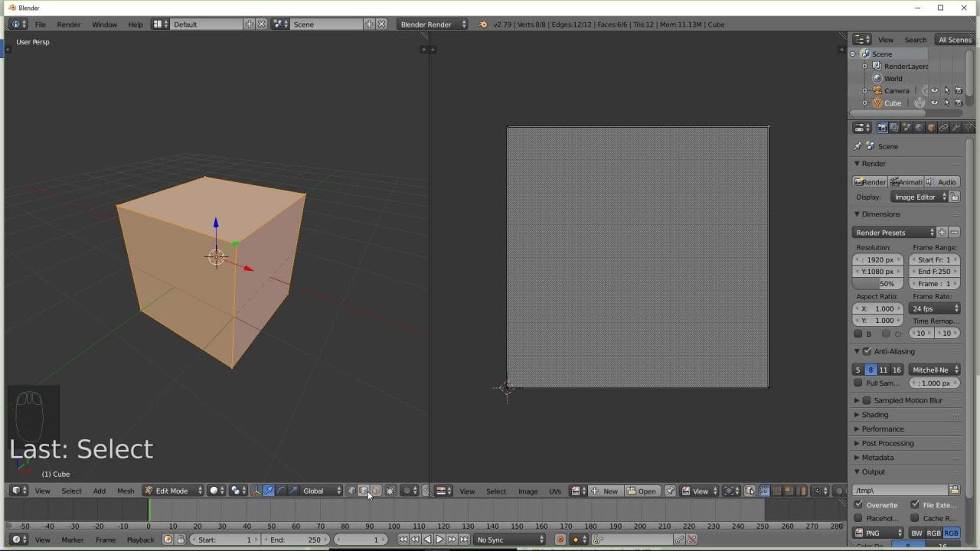
Task: Click the World properties globe icon
Action: coord(919,127)
